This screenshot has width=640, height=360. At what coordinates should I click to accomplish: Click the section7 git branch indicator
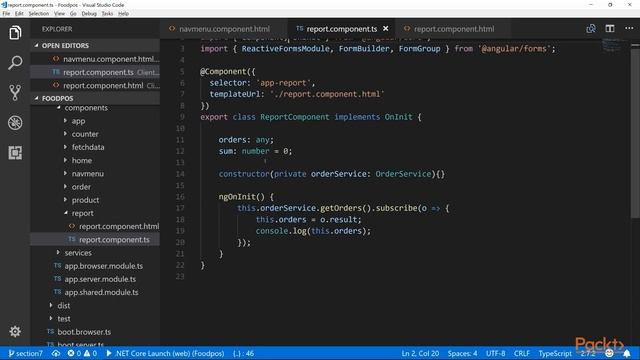click(25, 353)
